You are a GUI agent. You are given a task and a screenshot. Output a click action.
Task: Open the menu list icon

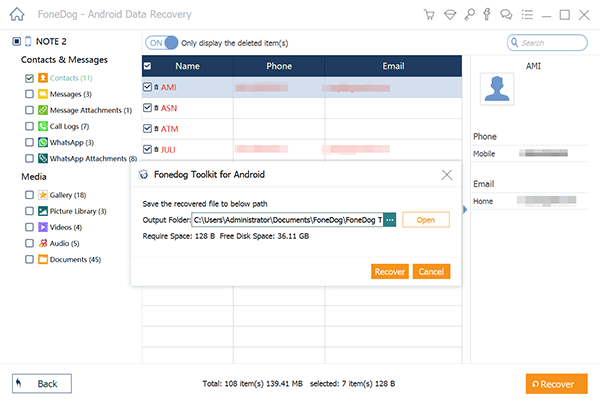(x=527, y=15)
